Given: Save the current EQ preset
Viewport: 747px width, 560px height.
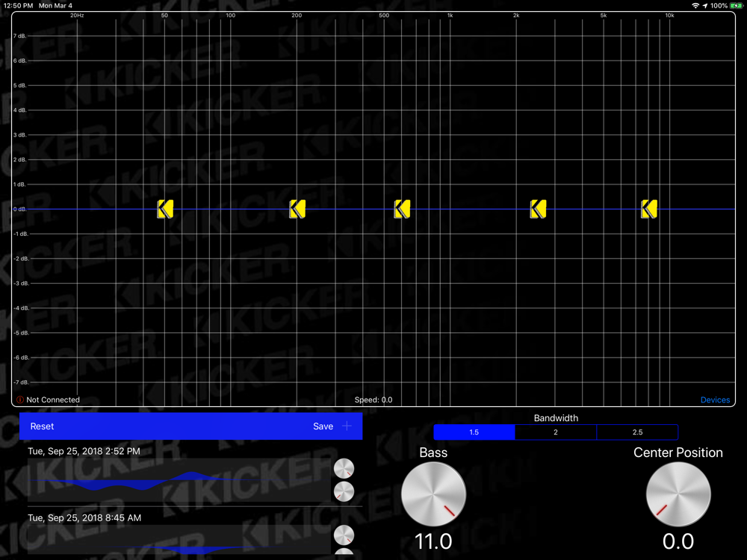Looking at the screenshot, I should [323, 426].
